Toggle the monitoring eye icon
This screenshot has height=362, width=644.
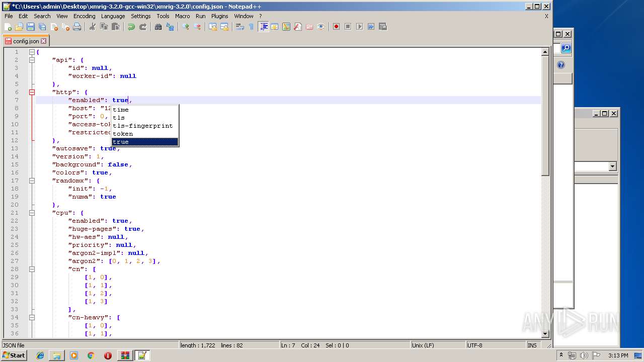click(321, 27)
